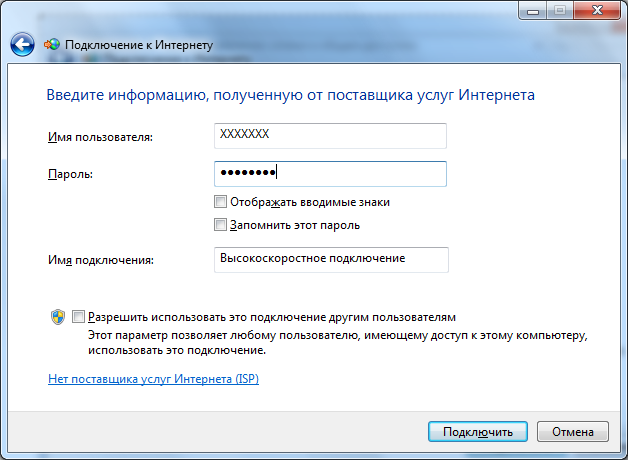Select the Имя подключения text box
The width and height of the screenshot is (628, 460).
331,260
